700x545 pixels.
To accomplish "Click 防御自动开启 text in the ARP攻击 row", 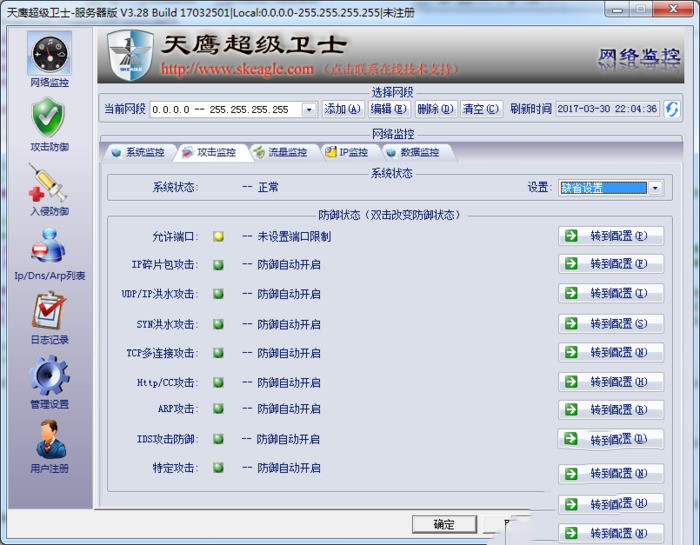I will pyautogui.click(x=289, y=409).
